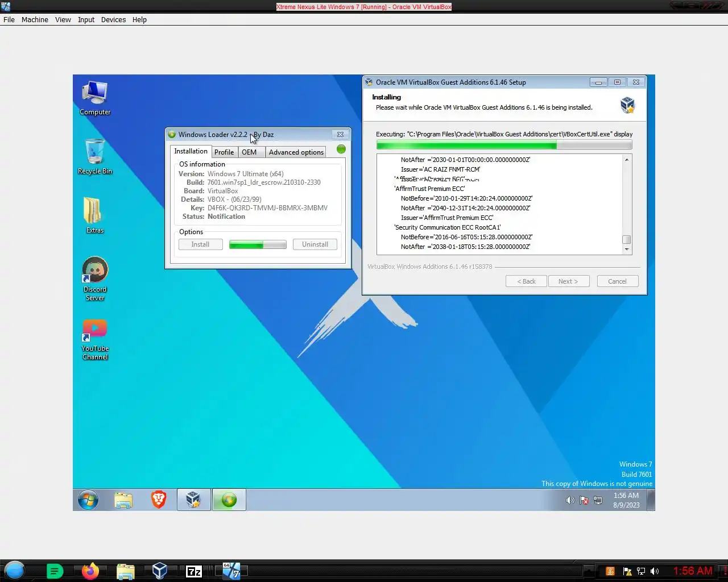Open the Recycle Bin desktop icon

pos(95,157)
